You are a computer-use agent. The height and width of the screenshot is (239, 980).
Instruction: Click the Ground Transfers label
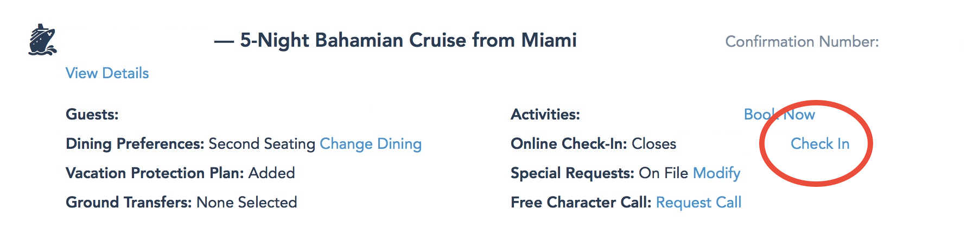coord(129,203)
